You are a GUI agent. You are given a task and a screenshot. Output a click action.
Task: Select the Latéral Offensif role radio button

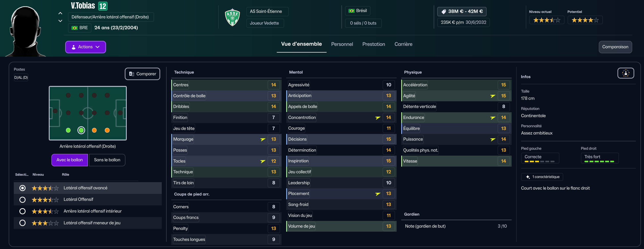(x=22, y=200)
